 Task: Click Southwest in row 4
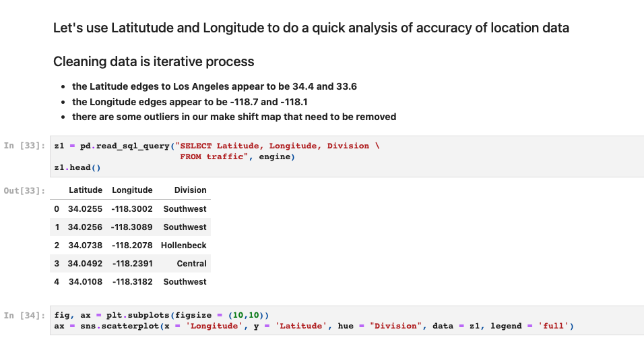coord(185,281)
